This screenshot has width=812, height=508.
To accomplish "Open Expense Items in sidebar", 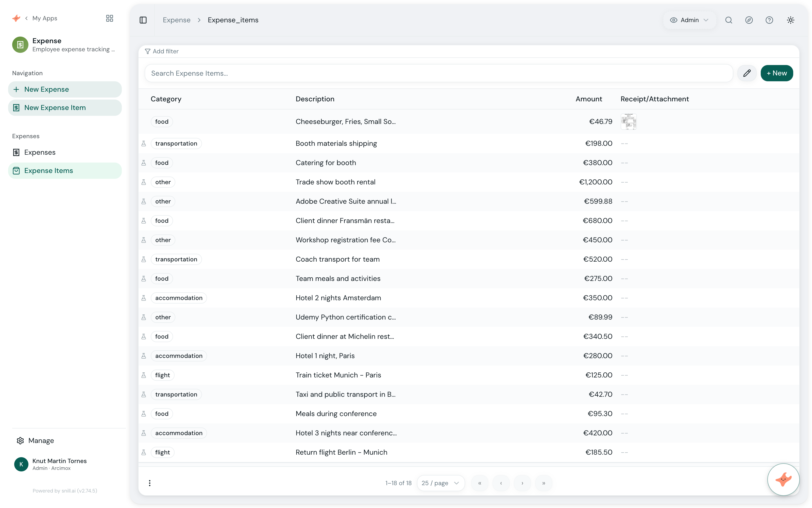I will coord(65,171).
